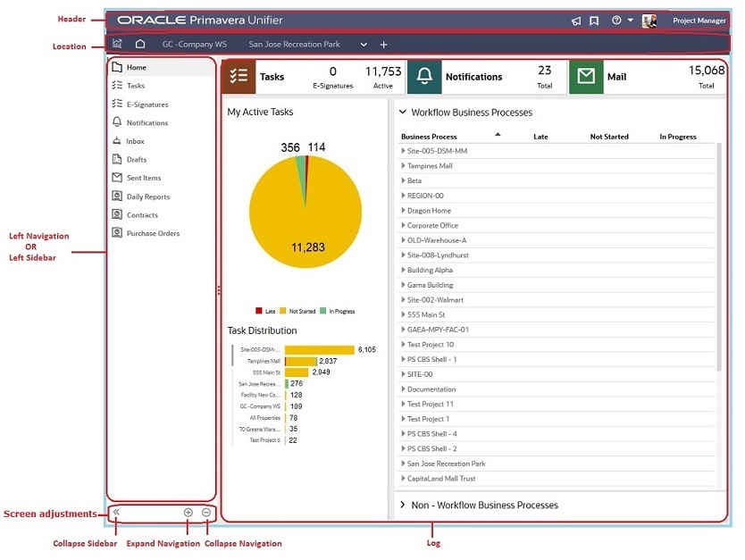
Task: Click the Collapse Navigation minus-circle icon
Action: click(206, 513)
